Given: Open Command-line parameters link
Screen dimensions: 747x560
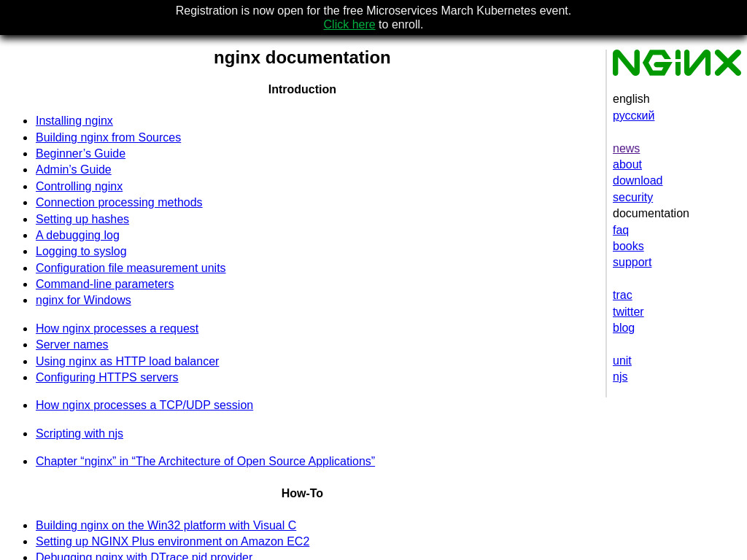Looking at the screenshot, I should (x=105, y=284).
